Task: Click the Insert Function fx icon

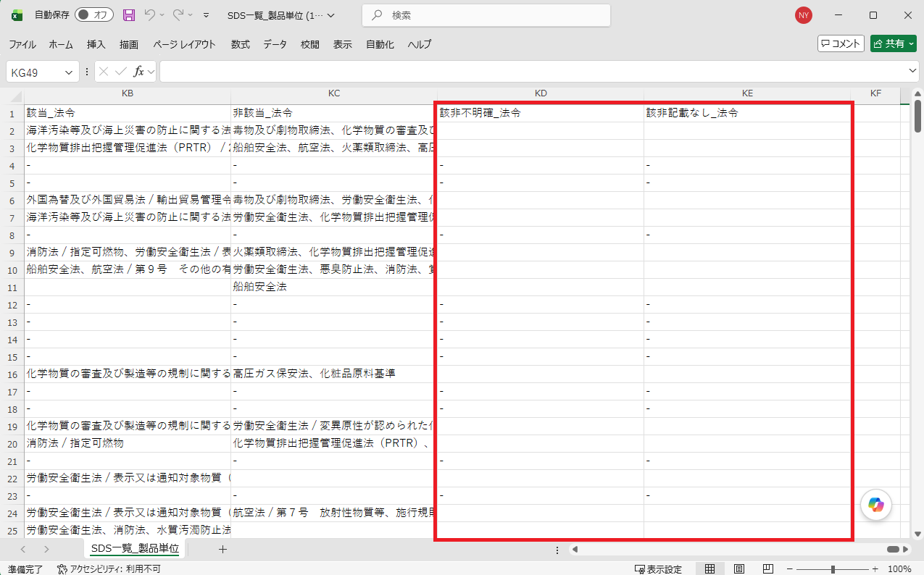Action: pos(138,72)
